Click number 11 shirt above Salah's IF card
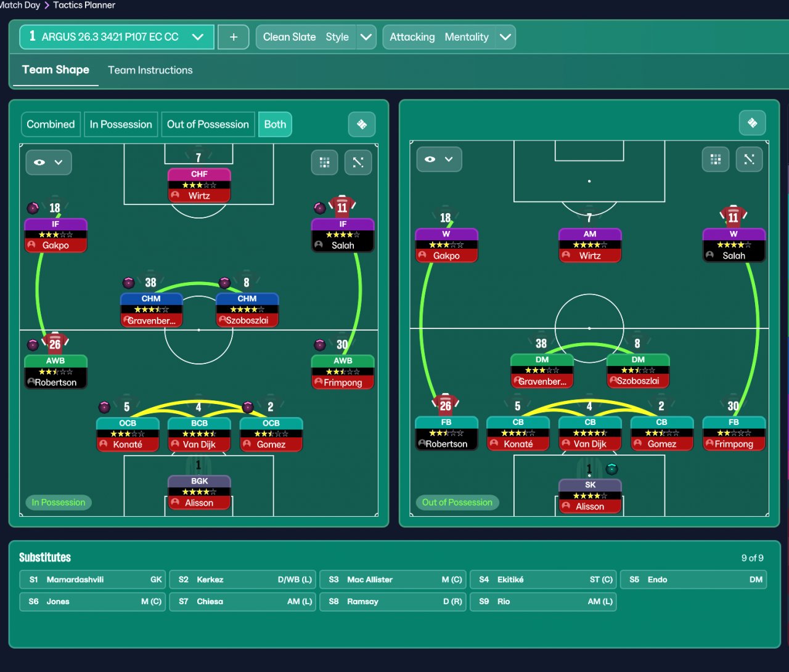The height and width of the screenshot is (672, 789). click(x=342, y=207)
